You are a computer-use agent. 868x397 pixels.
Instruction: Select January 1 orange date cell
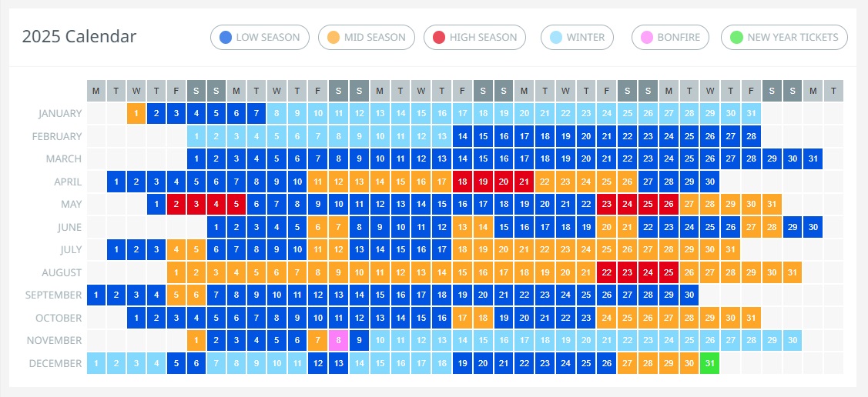coord(136,114)
